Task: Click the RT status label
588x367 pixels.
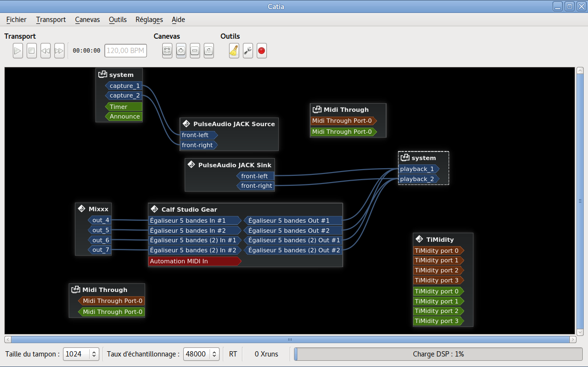Action: 233,354
